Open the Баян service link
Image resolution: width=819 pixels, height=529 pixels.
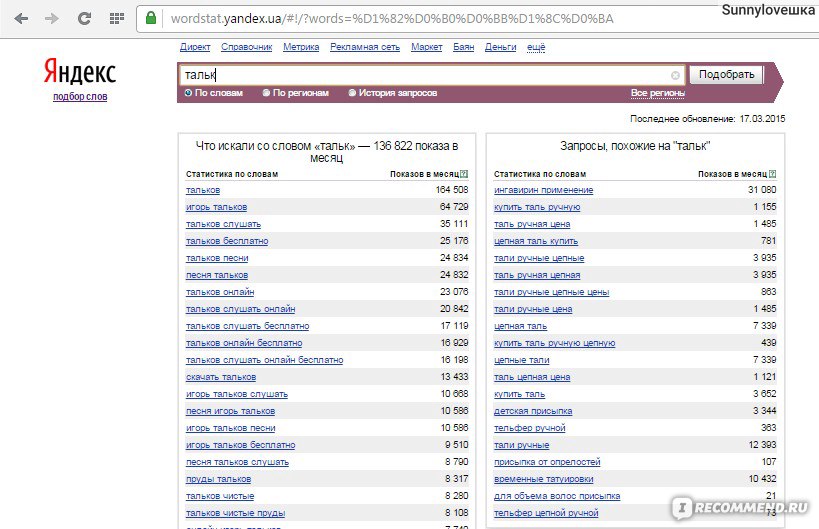[463, 47]
